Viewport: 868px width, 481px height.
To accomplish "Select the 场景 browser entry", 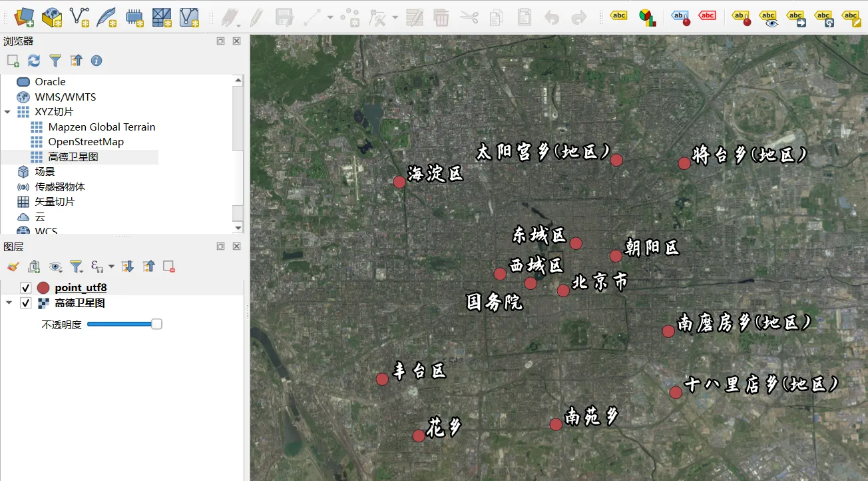I will 45,172.
